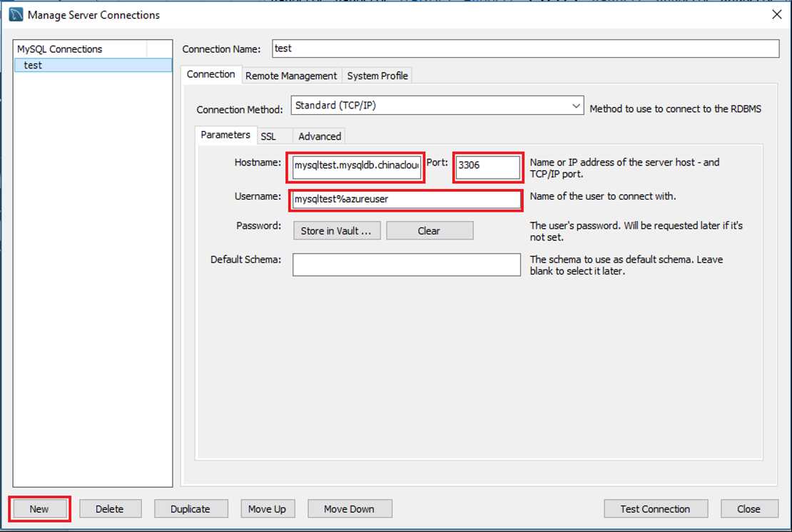The width and height of the screenshot is (792, 532).
Task: Click the 'Username:' label
Action: click(258, 196)
